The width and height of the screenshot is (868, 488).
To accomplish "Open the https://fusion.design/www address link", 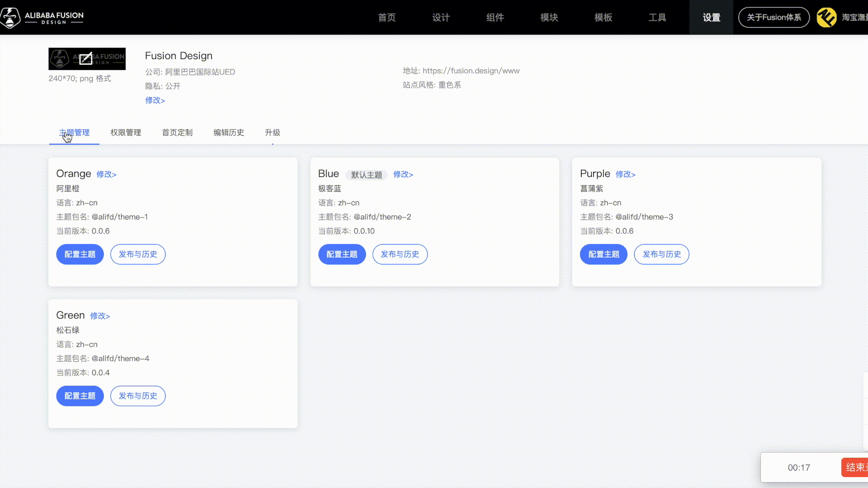I will [471, 71].
